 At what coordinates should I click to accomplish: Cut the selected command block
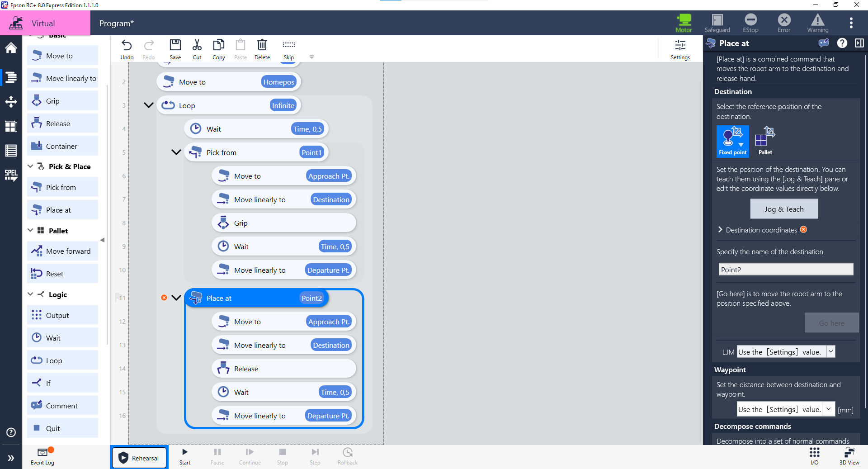(197, 49)
